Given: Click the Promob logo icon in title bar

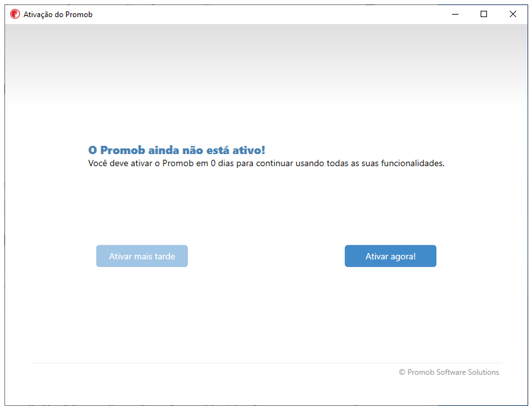Looking at the screenshot, I should coord(15,14).
